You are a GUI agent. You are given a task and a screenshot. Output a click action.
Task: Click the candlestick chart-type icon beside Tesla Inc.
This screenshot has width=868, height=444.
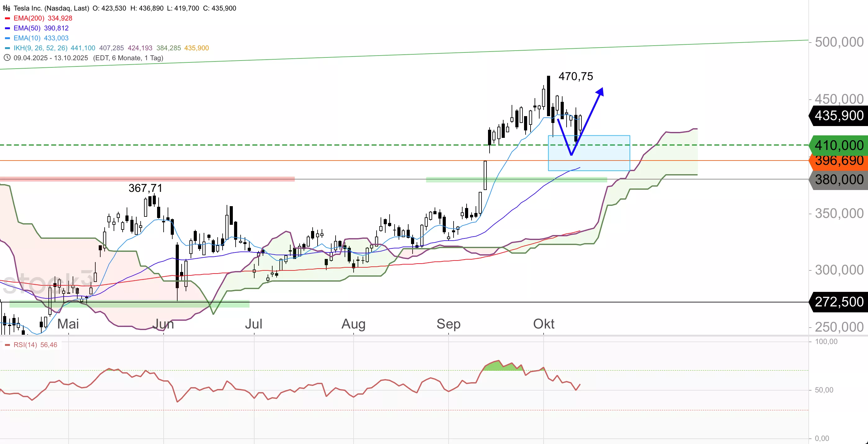7,8
